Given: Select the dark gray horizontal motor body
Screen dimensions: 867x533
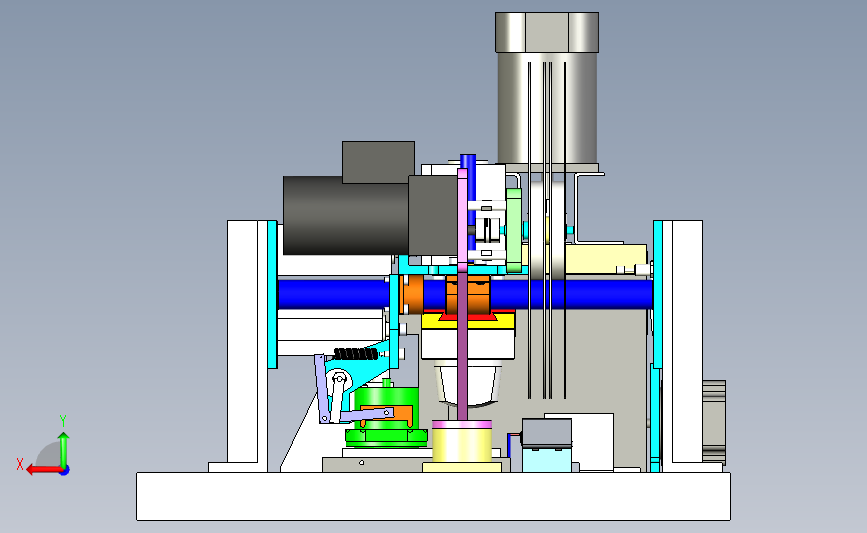Looking at the screenshot, I should [x=346, y=216].
